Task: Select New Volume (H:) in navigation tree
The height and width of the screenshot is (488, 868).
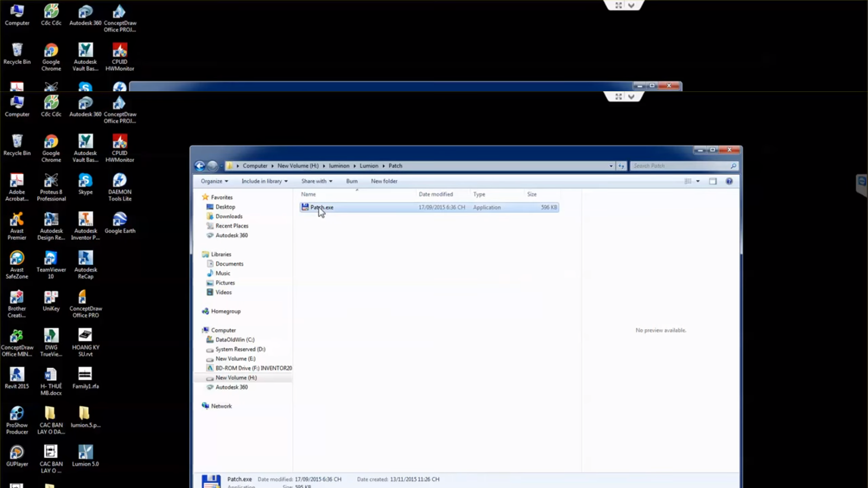Action: 236,378
